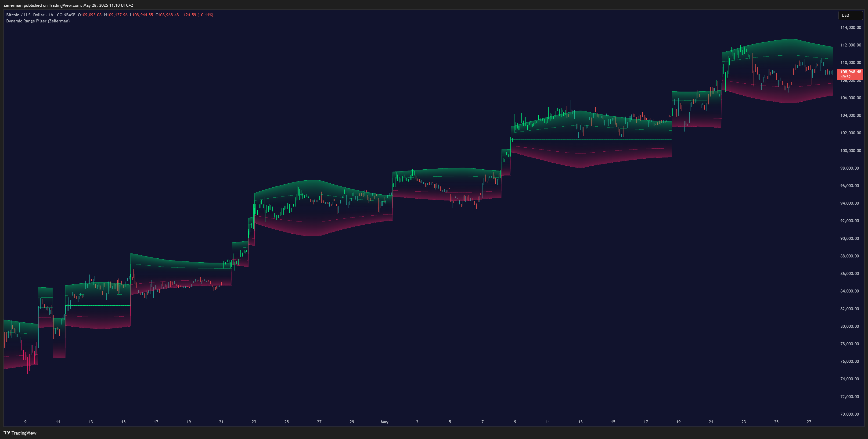Click the 114,000.00 price axis label
The width and height of the screenshot is (868, 439).
click(x=850, y=28)
